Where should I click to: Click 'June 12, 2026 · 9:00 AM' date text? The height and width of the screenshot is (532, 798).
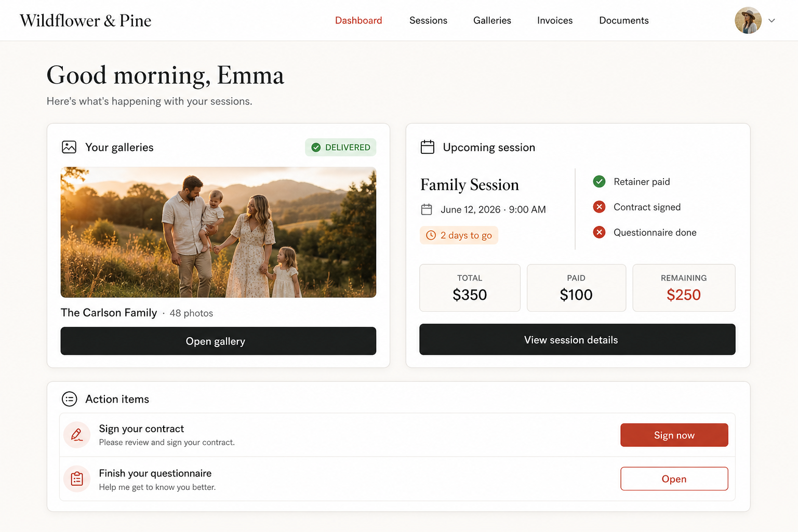[x=493, y=209]
